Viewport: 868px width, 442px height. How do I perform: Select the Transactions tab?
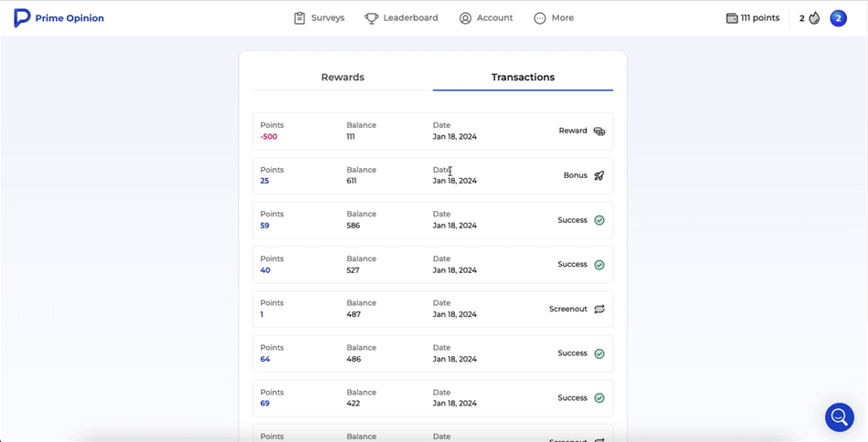click(524, 78)
